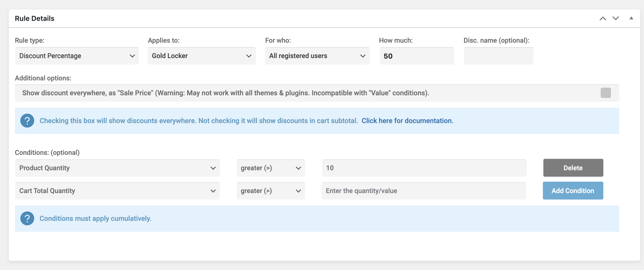
Task: Open the Product Quantity condition dropdown
Action: [x=117, y=168]
